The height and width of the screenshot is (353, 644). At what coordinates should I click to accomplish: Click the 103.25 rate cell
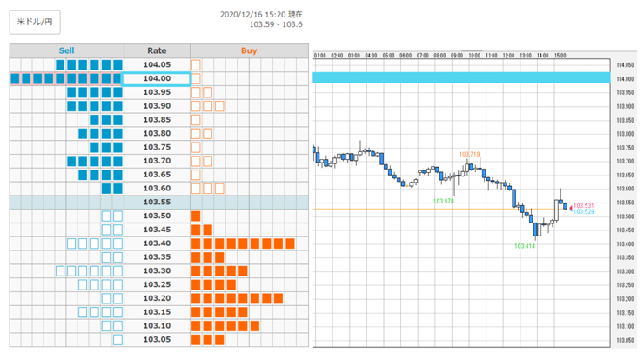(157, 285)
